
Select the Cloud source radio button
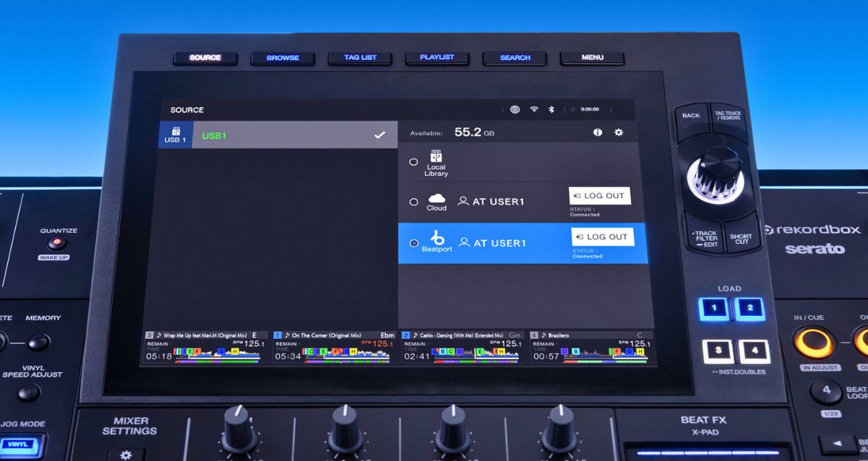tap(414, 202)
